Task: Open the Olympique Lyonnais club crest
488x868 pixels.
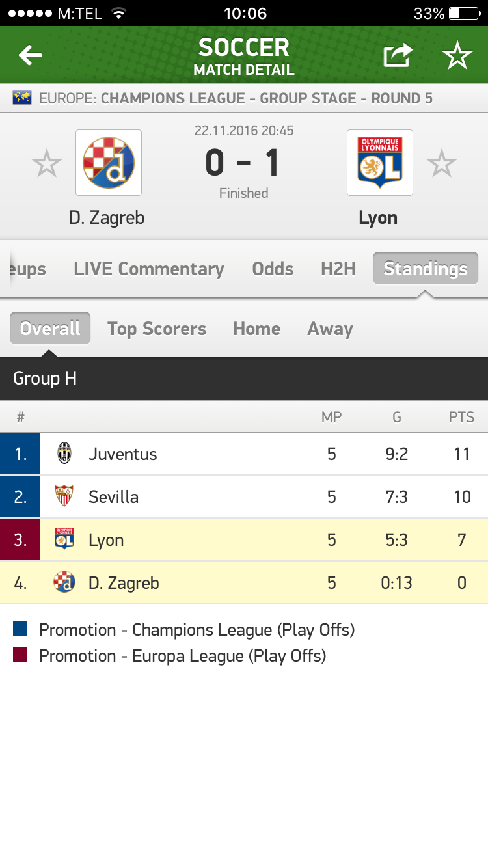Action: tap(380, 163)
